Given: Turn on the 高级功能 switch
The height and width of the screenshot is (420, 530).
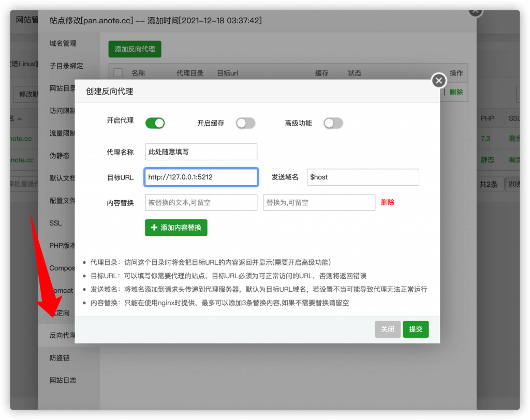Looking at the screenshot, I should [x=333, y=123].
